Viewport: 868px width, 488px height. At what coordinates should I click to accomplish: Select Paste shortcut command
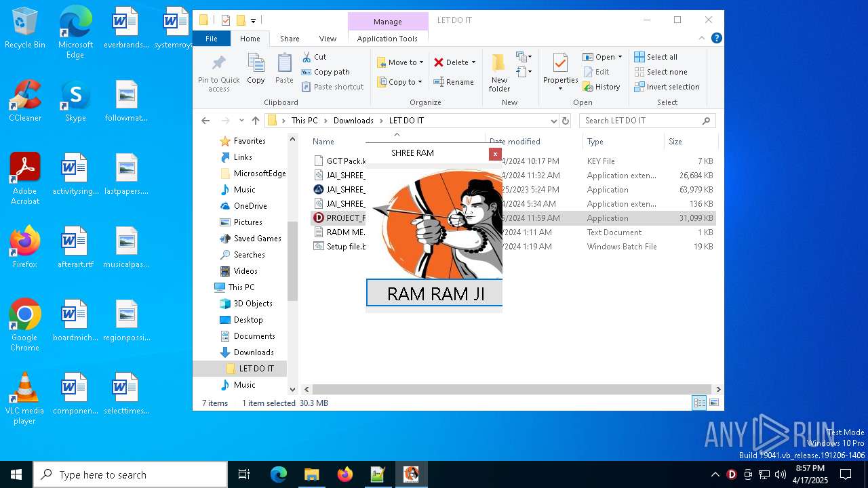[x=332, y=87]
